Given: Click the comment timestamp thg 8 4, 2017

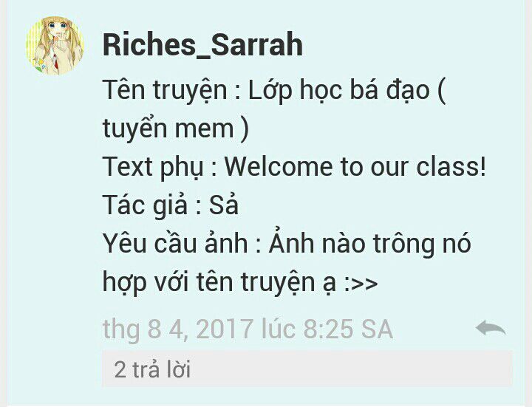Looking at the screenshot, I should tap(248, 329).
